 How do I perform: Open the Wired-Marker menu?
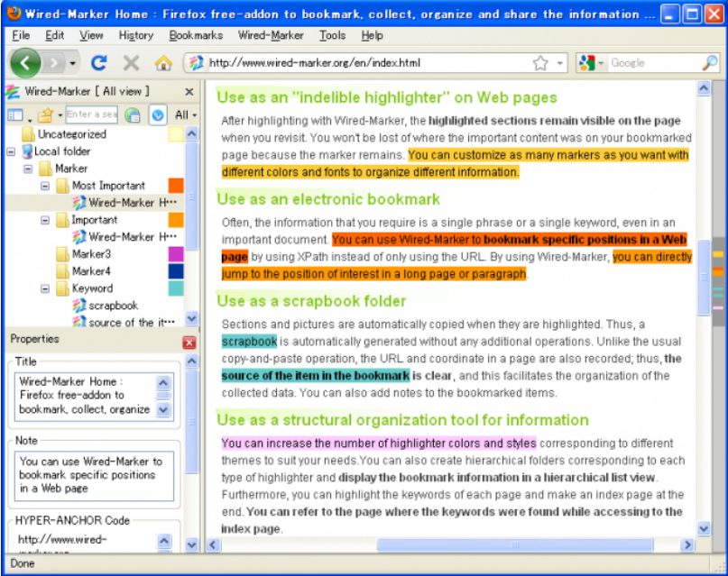click(x=271, y=35)
